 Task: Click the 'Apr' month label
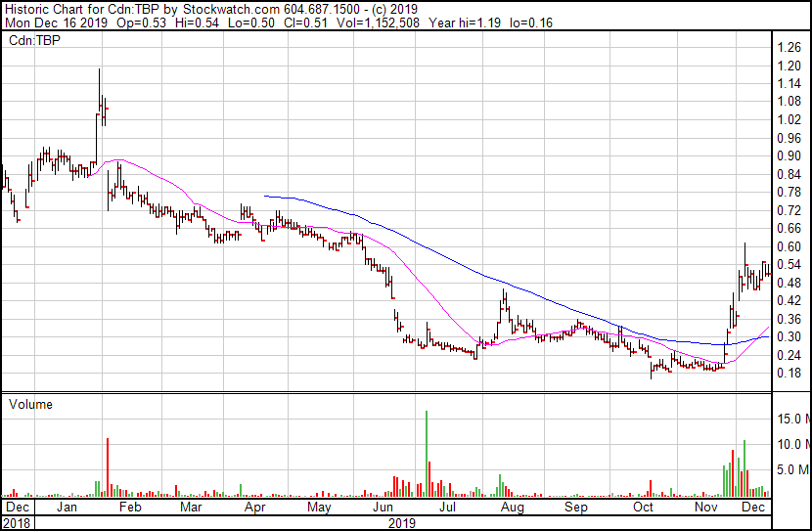click(254, 508)
